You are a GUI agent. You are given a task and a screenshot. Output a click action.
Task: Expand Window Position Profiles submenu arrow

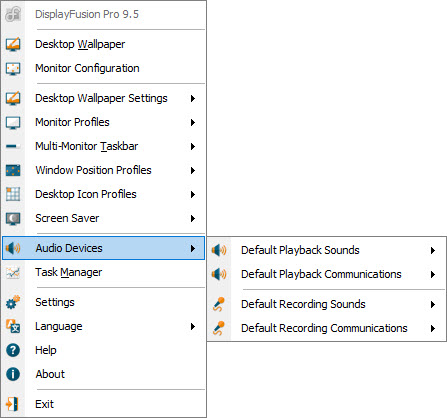(x=193, y=170)
